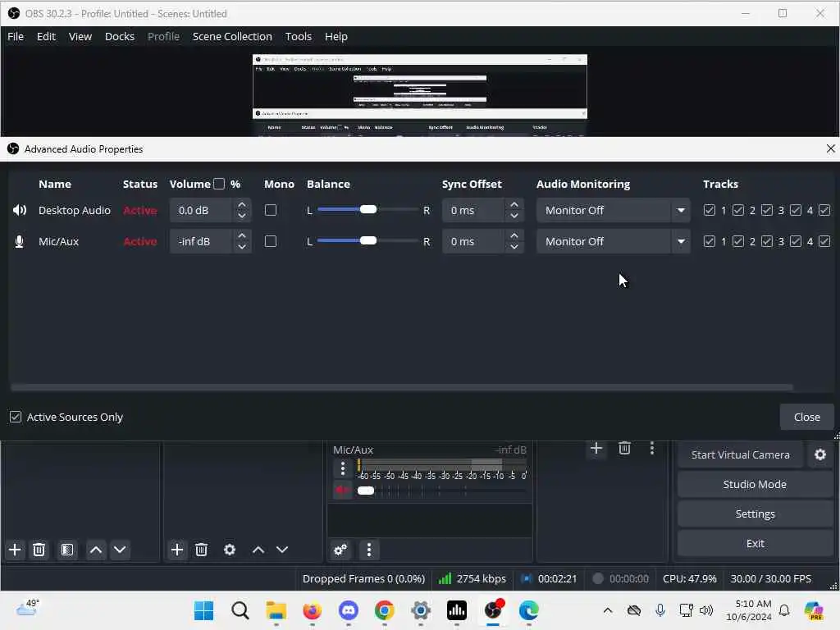Open the Edit menu

pyautogui.click(x=46, y=36)
